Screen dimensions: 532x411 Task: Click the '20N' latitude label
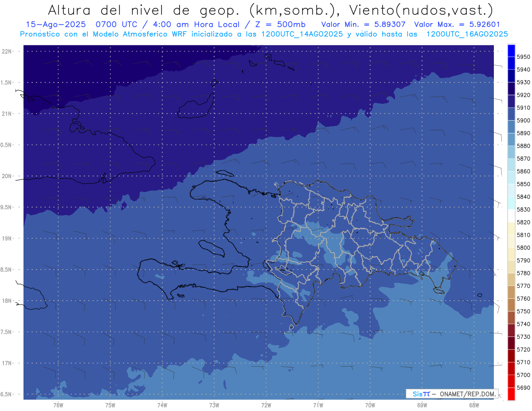(x=7, y=176)
